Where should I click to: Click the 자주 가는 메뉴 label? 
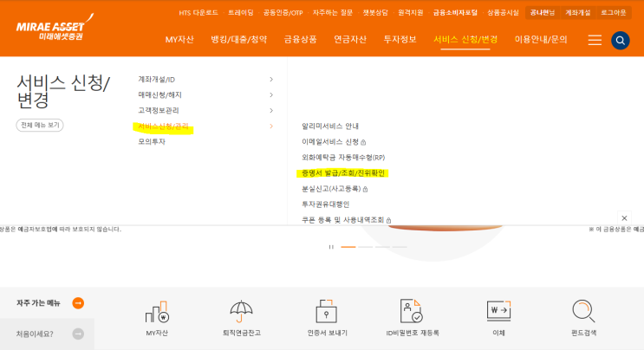point(38,303)
